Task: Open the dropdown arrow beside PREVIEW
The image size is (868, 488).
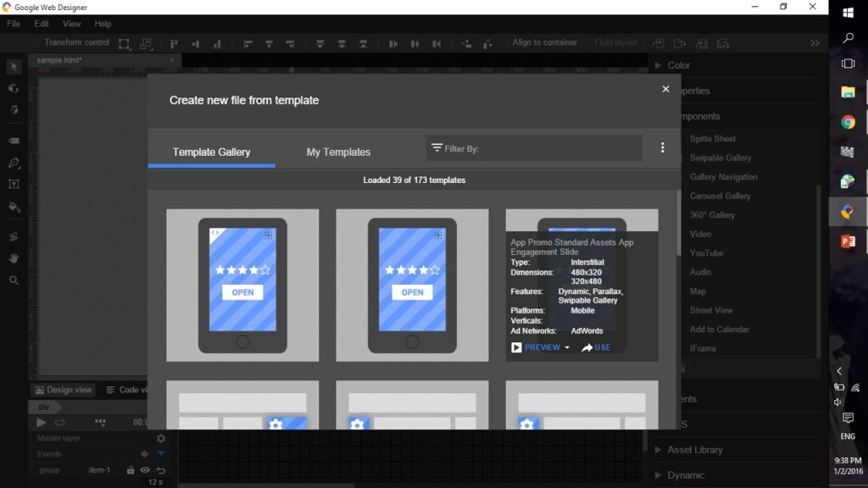Action: (567, 347)
